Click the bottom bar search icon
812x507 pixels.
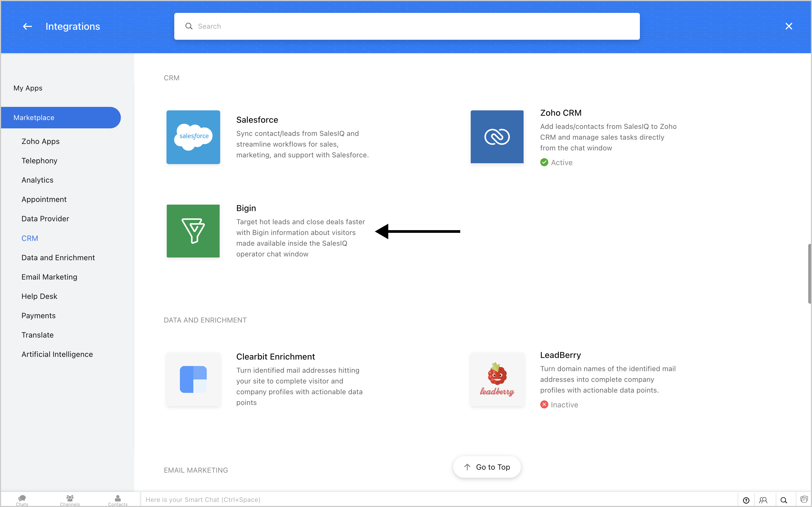point(784,500)
